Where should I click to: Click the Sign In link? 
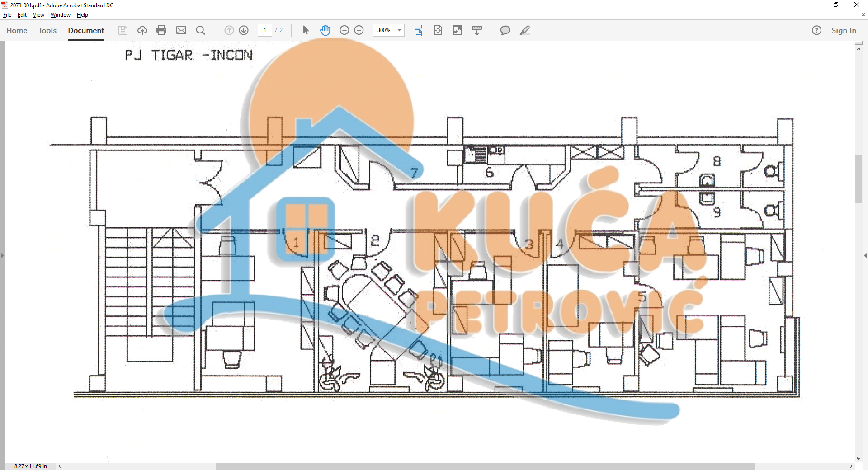click(x=844, y=30)
